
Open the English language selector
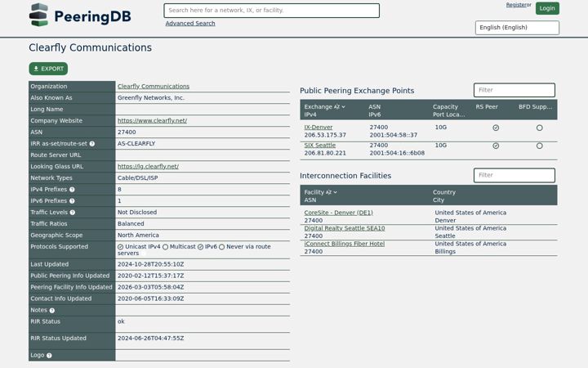517,28
